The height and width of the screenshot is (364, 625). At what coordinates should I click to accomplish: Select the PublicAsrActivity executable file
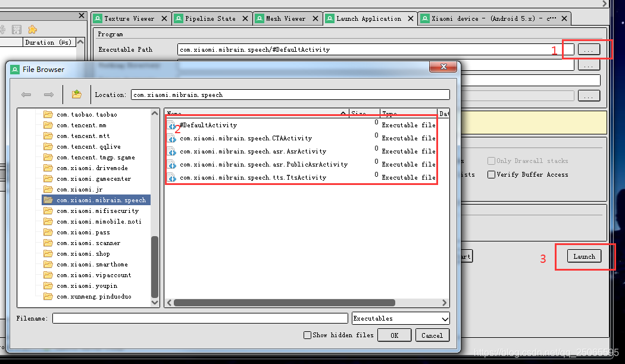pyautogui.click(x=264, y=165)
